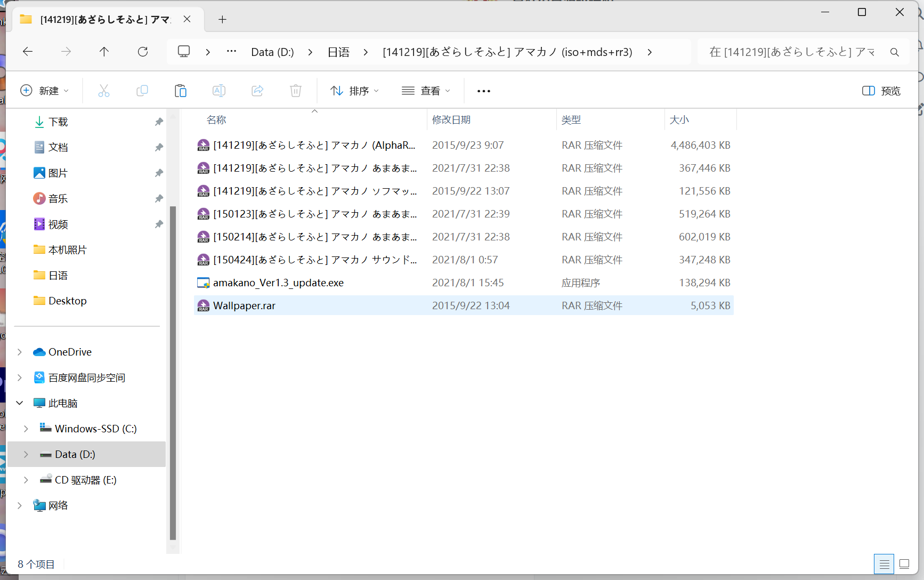
Task: Click the Paste clipboard icon
Action: 181,91
